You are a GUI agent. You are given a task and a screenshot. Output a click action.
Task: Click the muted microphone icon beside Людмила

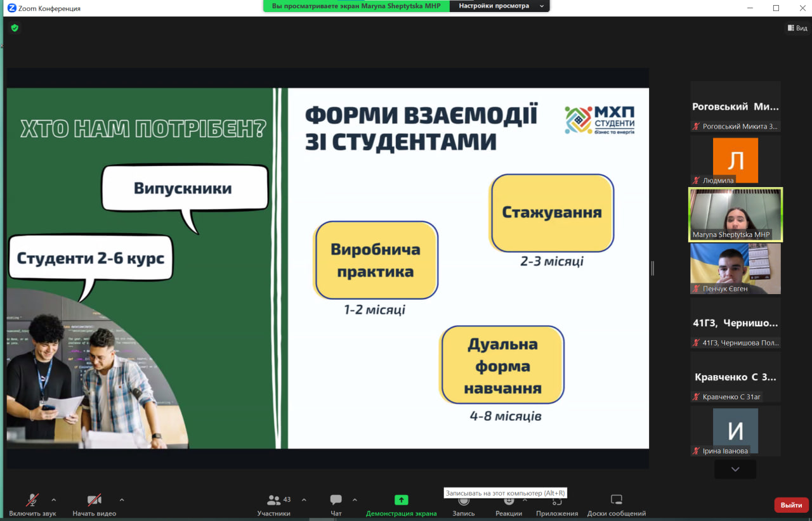tap(697, 181)
